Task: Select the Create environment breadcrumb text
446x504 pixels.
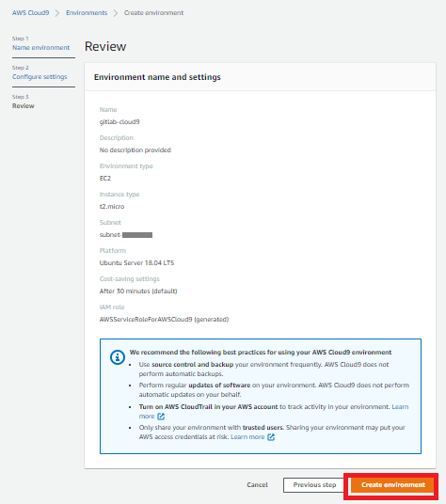Action: pos(153,13)
